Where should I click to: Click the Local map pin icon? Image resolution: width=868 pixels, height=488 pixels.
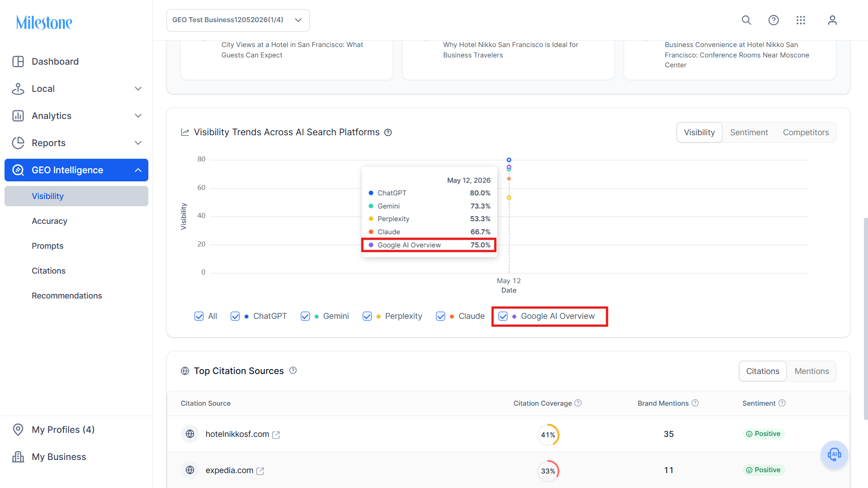[x=18, y=89]
